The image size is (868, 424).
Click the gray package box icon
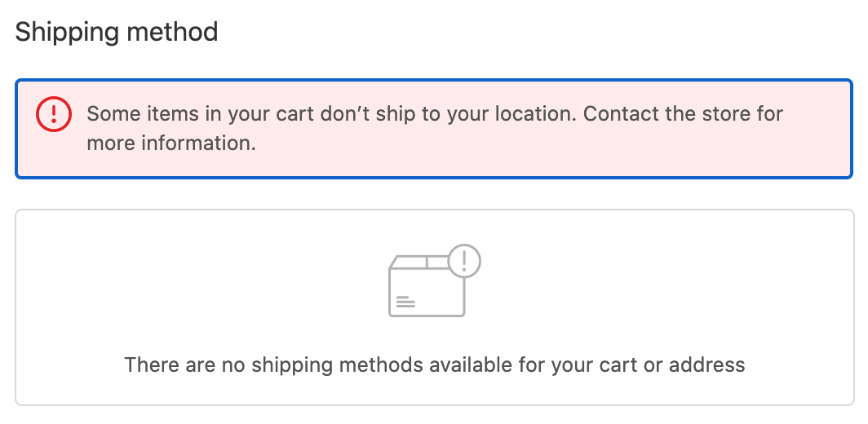[x=434, y=280]
